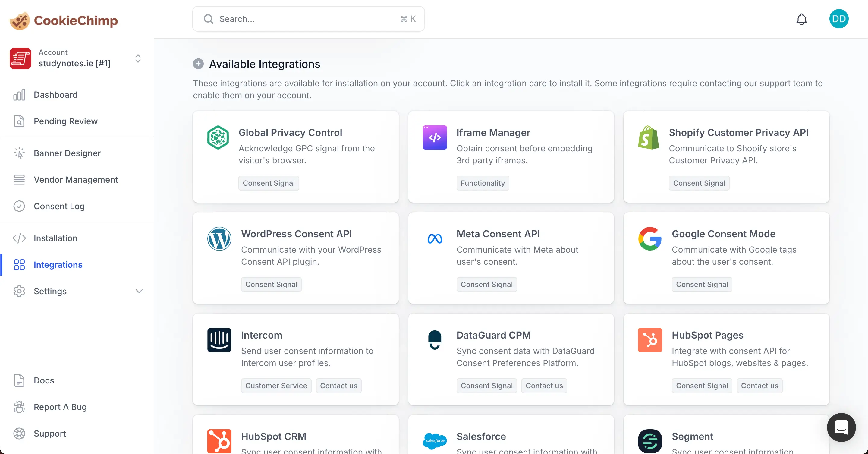
Task: Click the HubSpot Pages logo
Action: pos(650,340)
